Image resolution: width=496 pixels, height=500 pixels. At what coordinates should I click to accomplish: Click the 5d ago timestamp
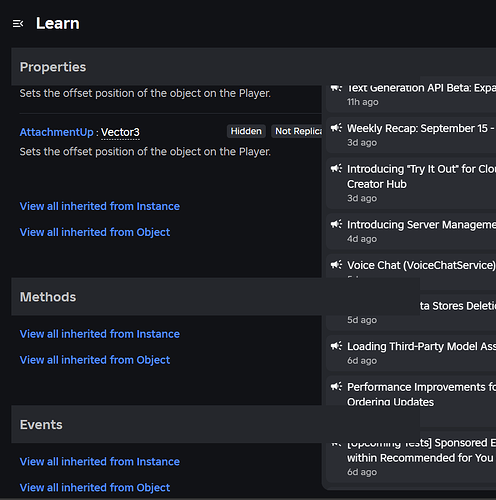[362, 320]
